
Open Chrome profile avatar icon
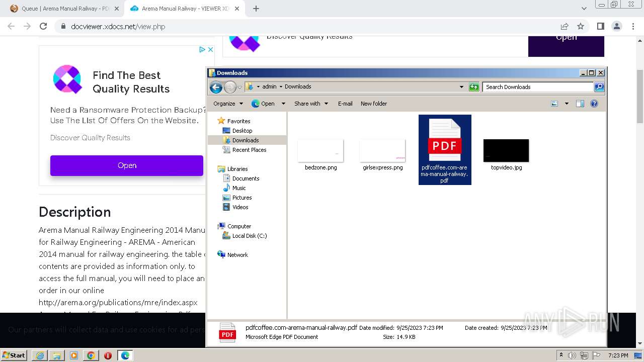(616, 26)
